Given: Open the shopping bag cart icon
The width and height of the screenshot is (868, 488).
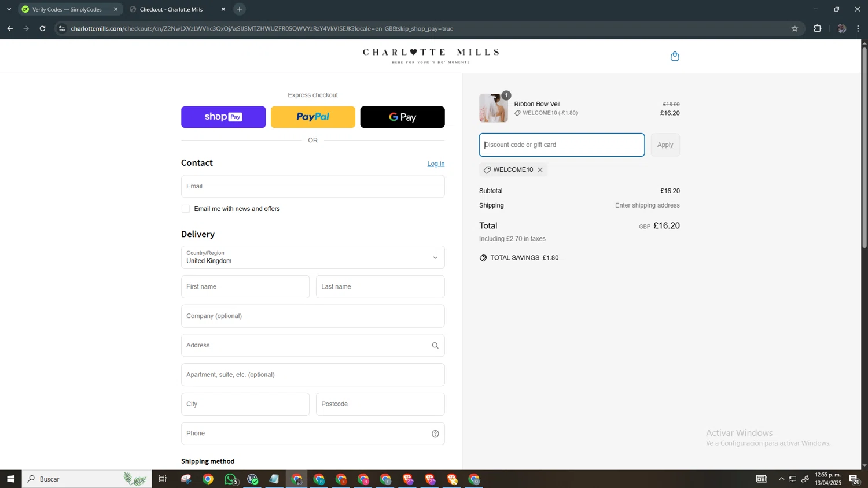Looking at the screenshot, I should [x=675, y=56].
